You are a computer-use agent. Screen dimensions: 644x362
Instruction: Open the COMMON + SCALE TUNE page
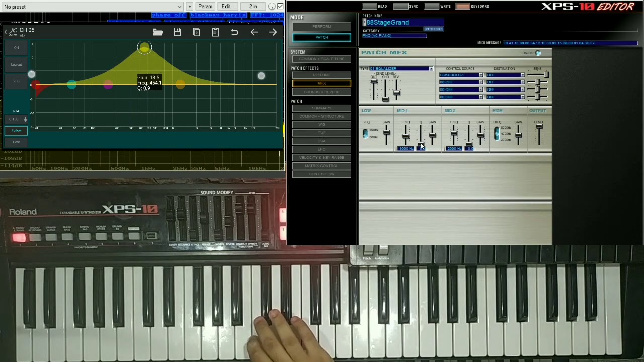(x=321, y=59)
